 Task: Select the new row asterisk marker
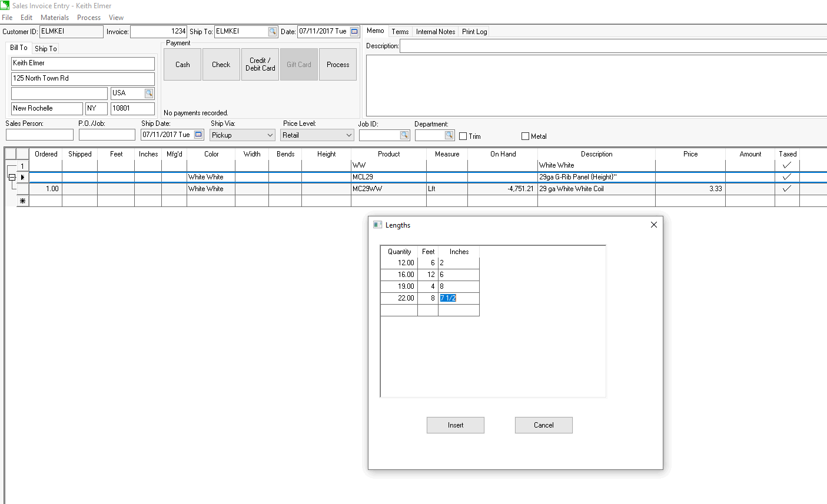point(22,201)
